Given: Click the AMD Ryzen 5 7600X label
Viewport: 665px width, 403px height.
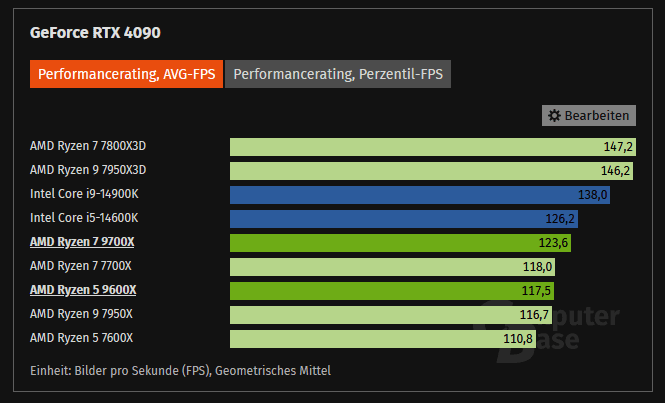Looking at the screenshot, I should pyautogui.click(x=80, y=338).
